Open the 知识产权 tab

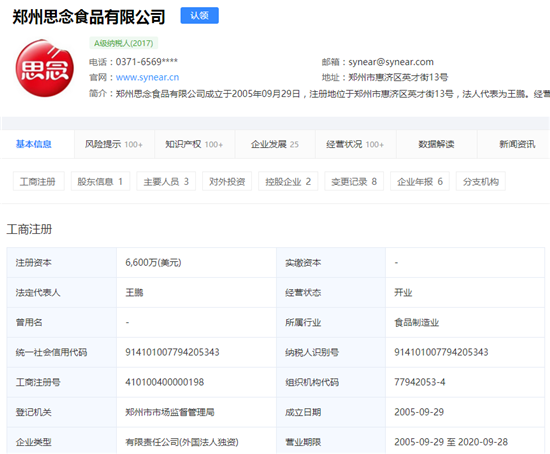(x=194, y=144)
